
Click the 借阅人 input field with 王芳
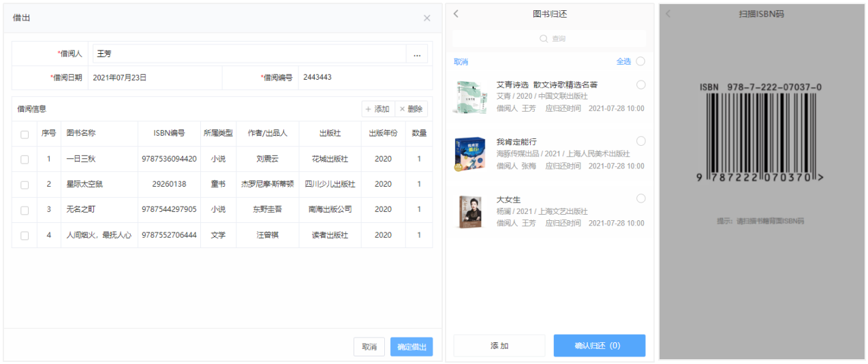[249, 55]
